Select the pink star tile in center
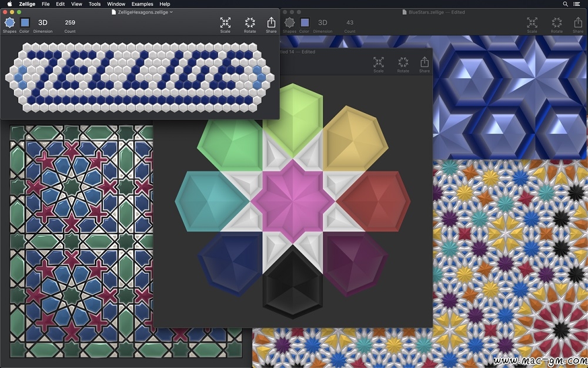588x368 pixels. 293,200
